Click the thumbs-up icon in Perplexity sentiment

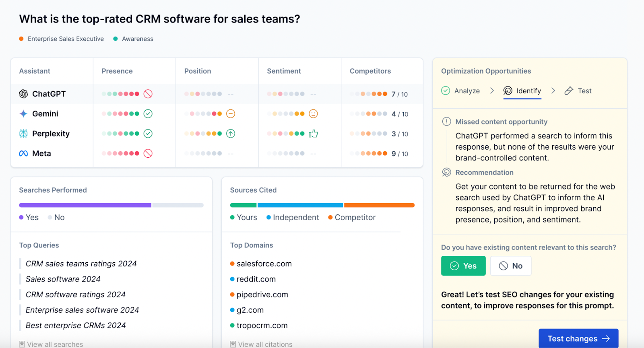[313, 134]
